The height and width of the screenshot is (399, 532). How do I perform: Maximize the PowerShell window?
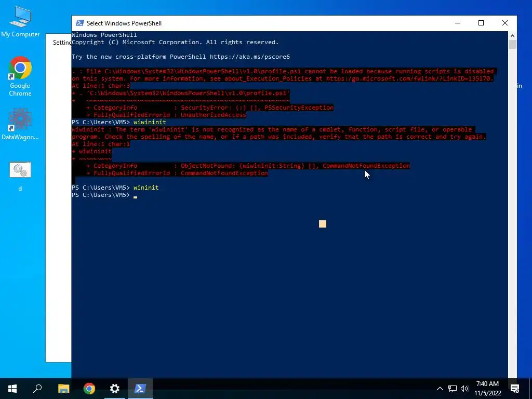481,23
